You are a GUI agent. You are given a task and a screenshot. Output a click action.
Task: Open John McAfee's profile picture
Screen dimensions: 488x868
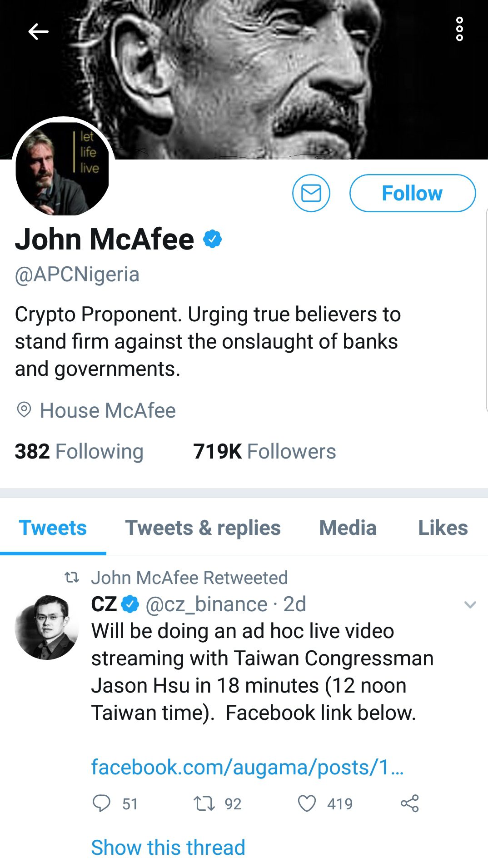[63, 167]
